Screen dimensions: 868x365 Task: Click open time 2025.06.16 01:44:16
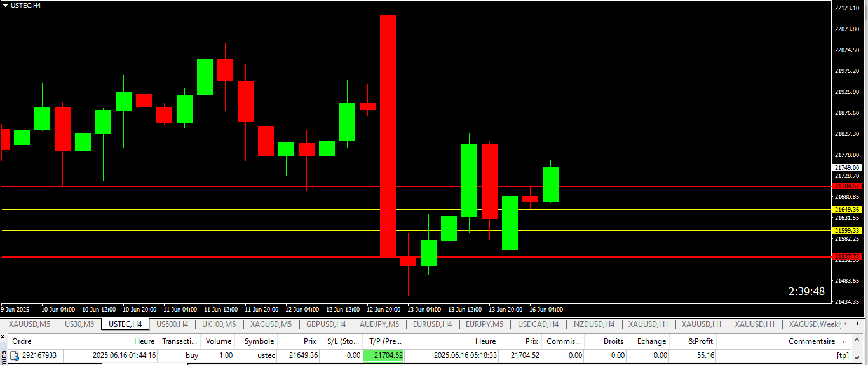(x=124, y=355)
